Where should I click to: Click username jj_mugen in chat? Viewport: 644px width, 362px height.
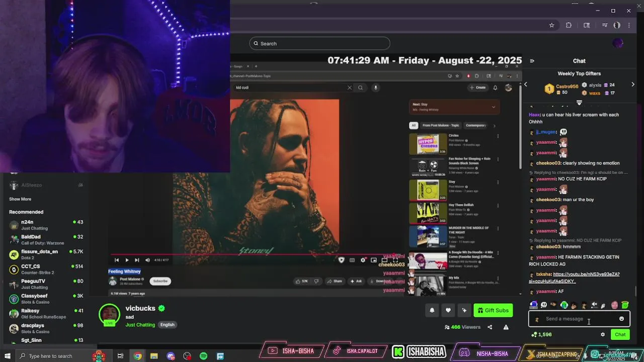click(x=546, y=132)
